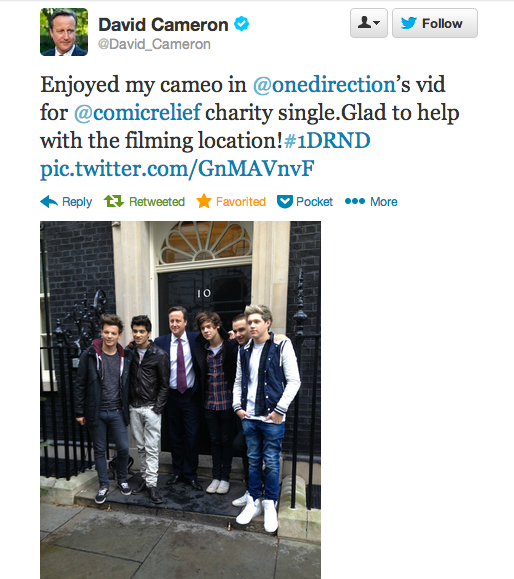Viewport: 514px width, 579px height.
Task: Click the Favorited label
Action: (241, 202)
